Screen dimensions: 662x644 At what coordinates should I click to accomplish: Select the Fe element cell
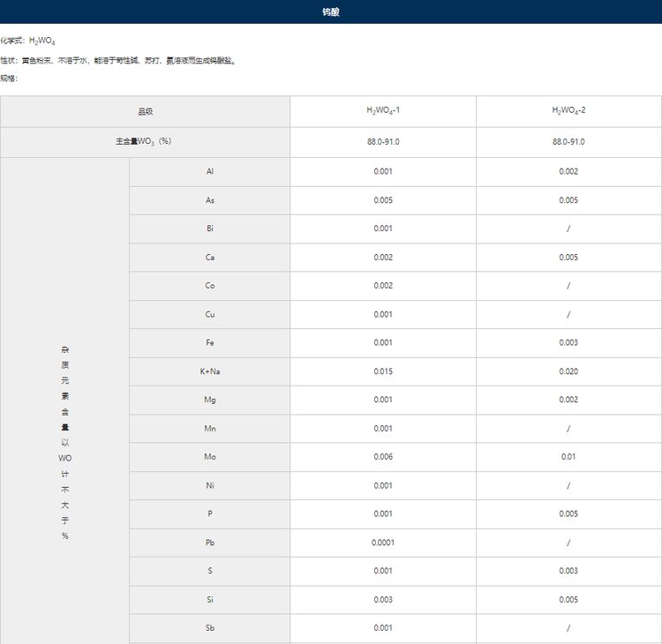(x=210, y=342)
